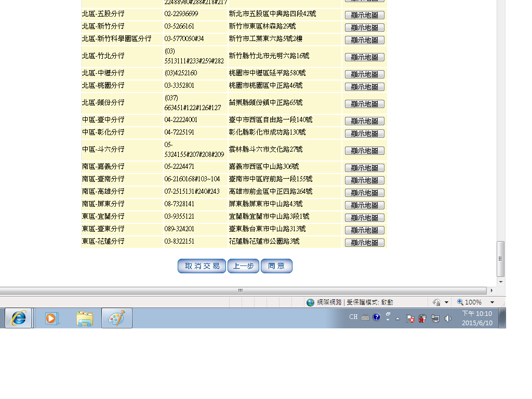Click the clock showing 下午 10:10

[x=477, y=314]
